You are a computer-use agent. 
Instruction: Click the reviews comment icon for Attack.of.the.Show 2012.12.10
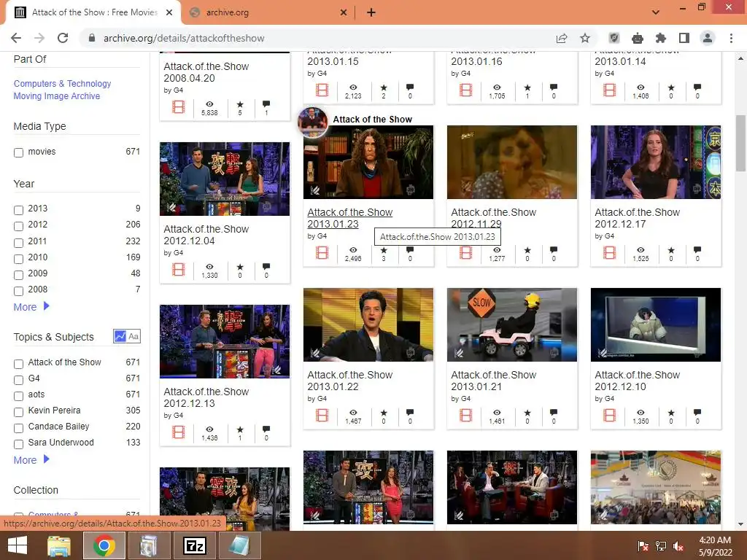(x=697, y=413)
